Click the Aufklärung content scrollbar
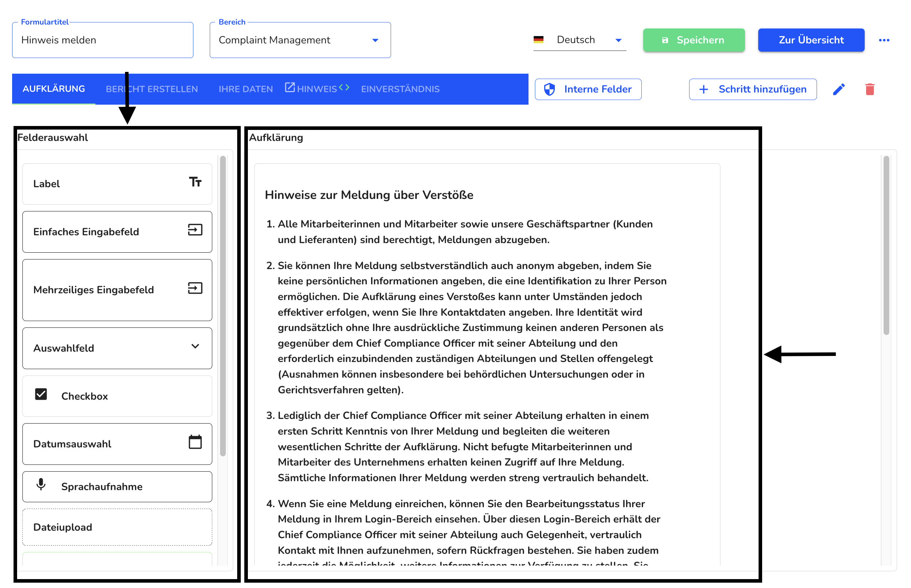The image size is (911, 588). (x=886, y=245)
